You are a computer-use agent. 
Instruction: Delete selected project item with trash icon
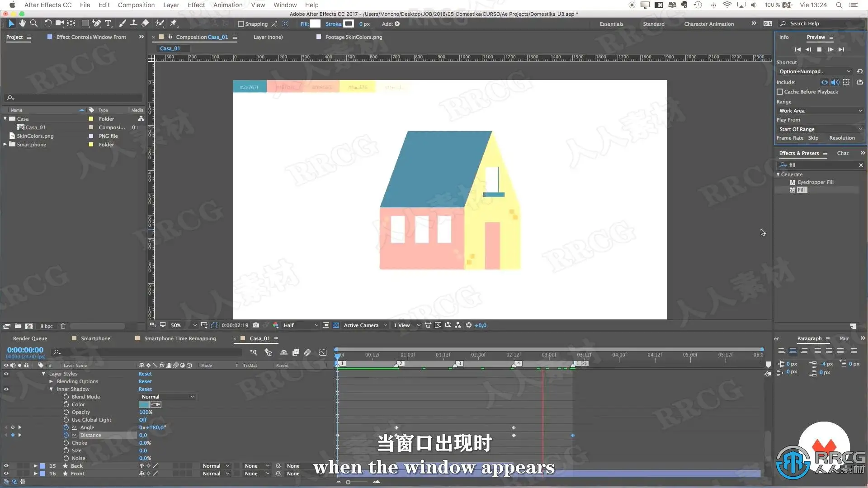pos(63,326)
